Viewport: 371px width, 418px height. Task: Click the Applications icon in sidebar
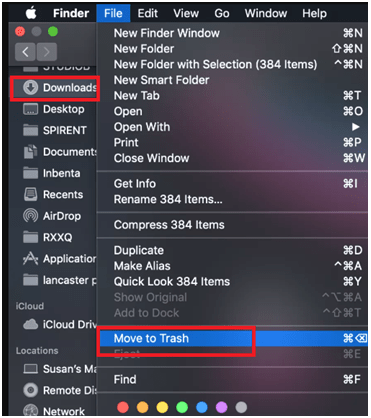[30, 258]
